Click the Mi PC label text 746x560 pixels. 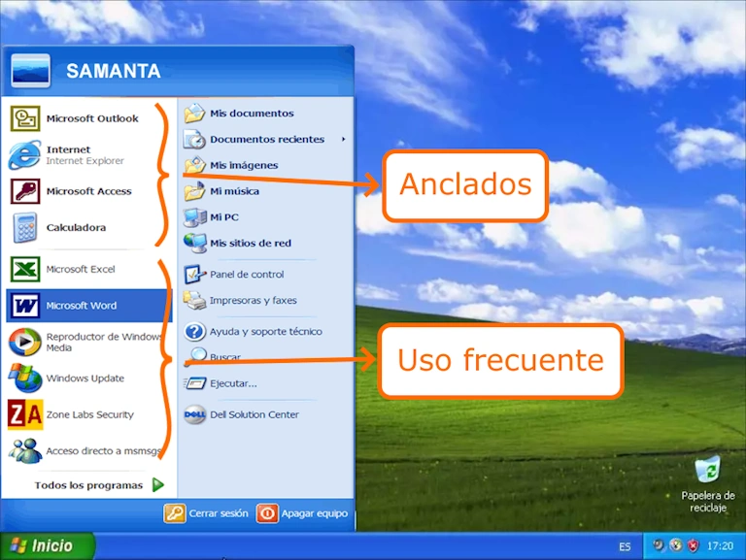(x=224, y=217)
